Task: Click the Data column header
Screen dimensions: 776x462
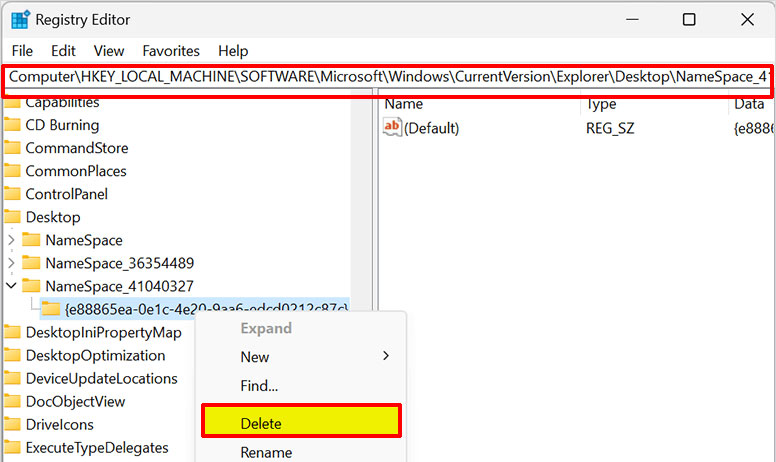Action: tap(750, 104)
